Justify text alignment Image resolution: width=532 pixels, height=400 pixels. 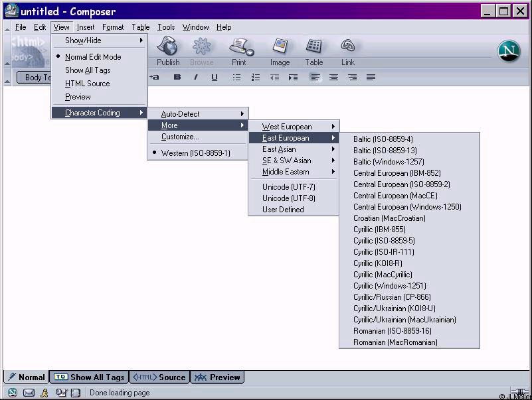tap(371, 78)
